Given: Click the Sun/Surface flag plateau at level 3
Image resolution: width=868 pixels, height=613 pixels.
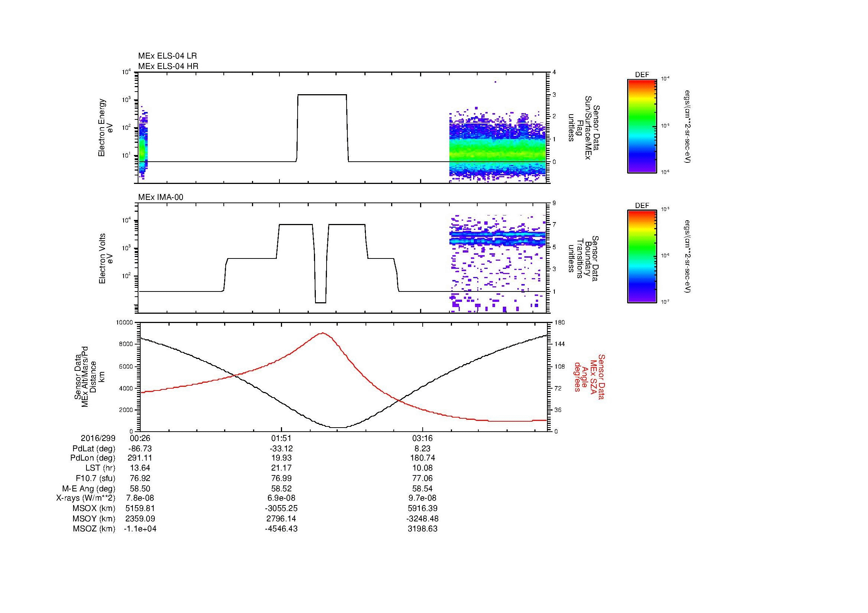Looking at the screenshot, I should click(x=322, y=95).
